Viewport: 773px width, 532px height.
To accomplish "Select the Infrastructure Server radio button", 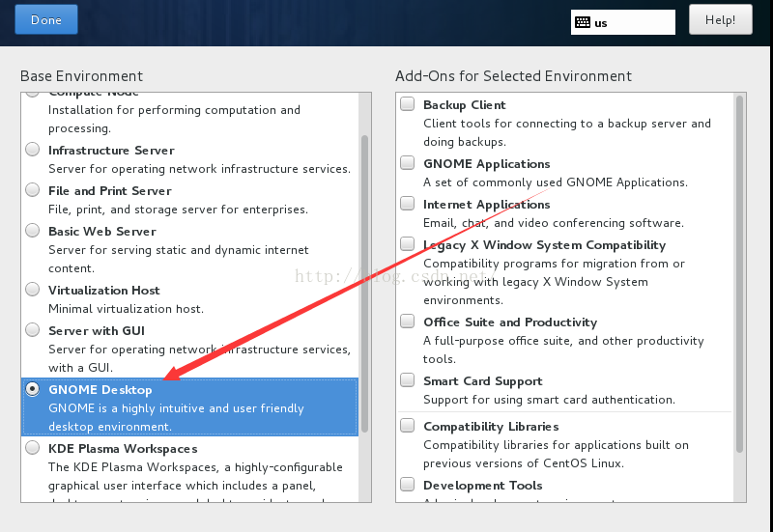I will [33, 151].
